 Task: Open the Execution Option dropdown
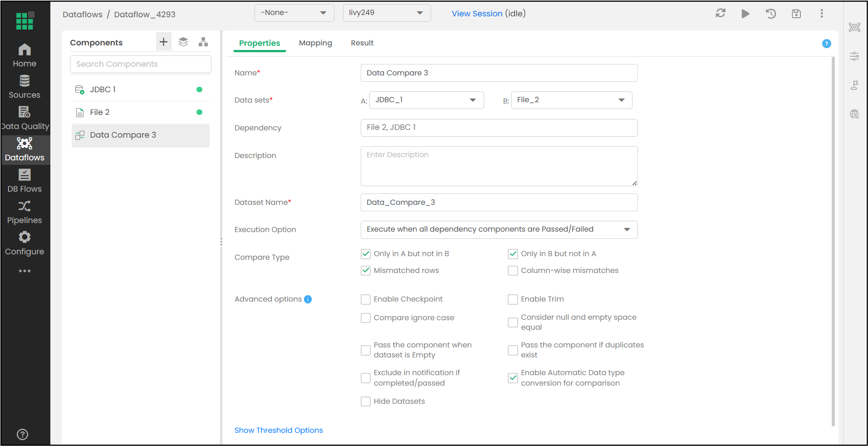499,230
